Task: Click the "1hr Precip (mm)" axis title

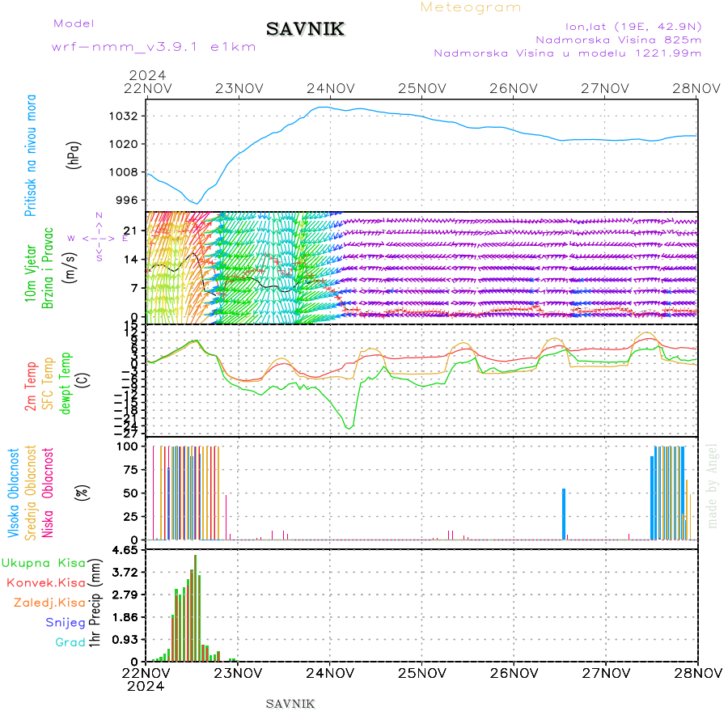Action: (95, 603)
